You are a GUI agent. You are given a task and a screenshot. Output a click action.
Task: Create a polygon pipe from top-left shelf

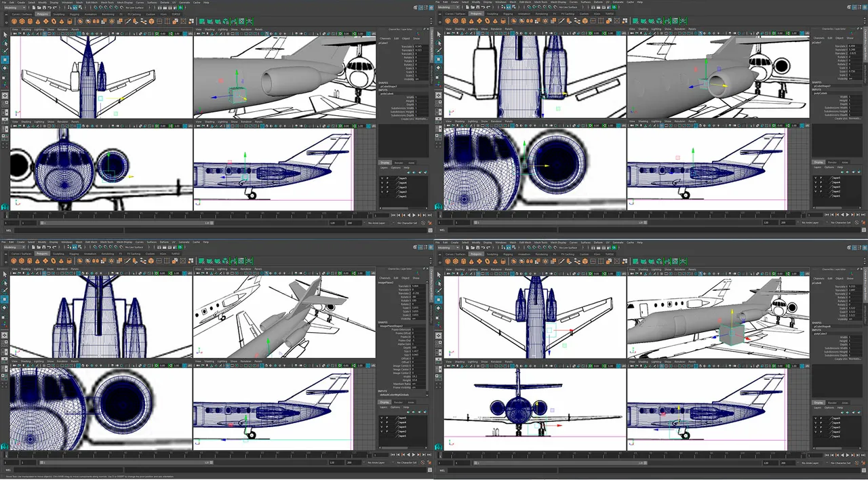pos(70,21)
